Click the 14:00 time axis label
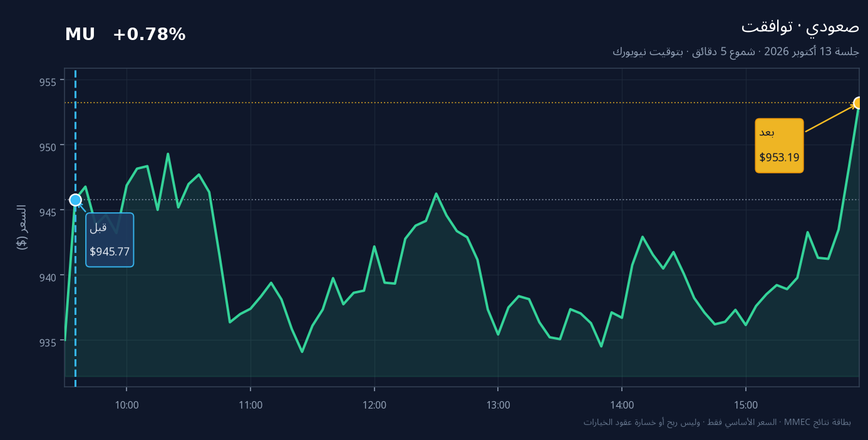The height and width of the screenshot is (440, 868). click(622, 405)
